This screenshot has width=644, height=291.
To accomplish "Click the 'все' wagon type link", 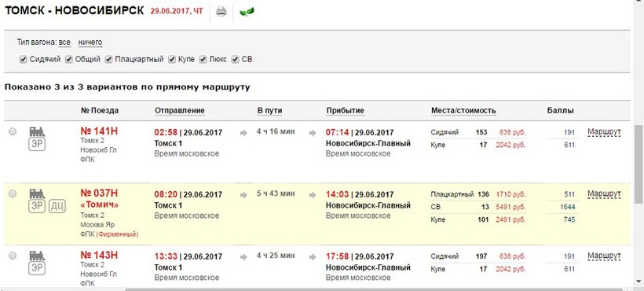I will point(64,42).
